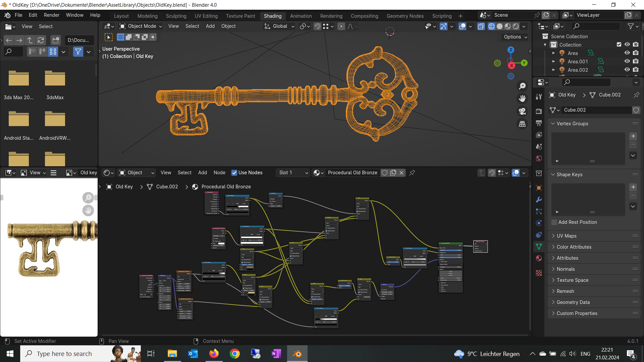Select wireframe viewport shading
644x362 pixels.
491,26
